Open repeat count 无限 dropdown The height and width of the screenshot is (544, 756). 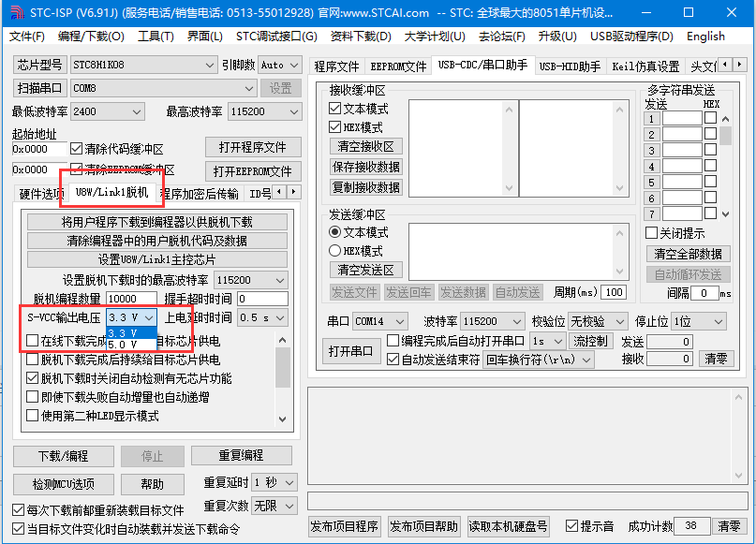(274, 506)
